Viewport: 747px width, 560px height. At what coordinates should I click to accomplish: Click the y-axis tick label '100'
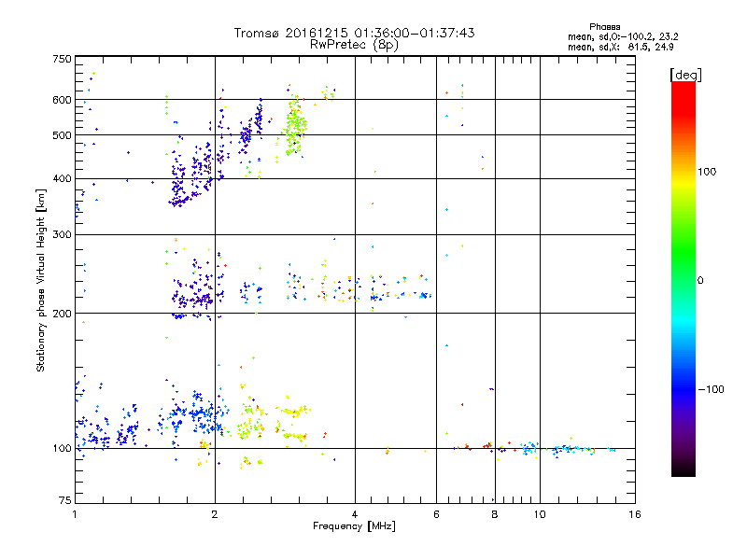point(62,448)
